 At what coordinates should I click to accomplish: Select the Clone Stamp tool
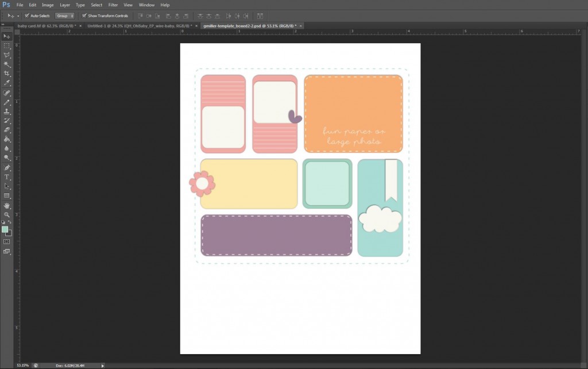coord(7,112)
